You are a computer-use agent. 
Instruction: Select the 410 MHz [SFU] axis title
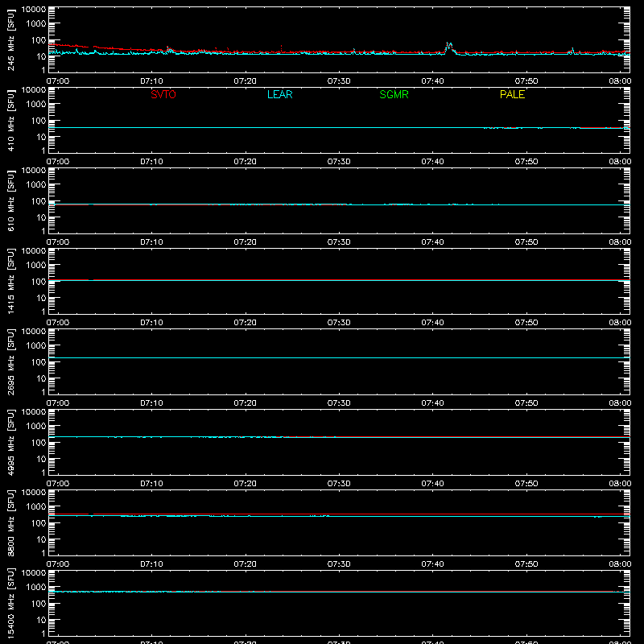(x=11, y=120)
